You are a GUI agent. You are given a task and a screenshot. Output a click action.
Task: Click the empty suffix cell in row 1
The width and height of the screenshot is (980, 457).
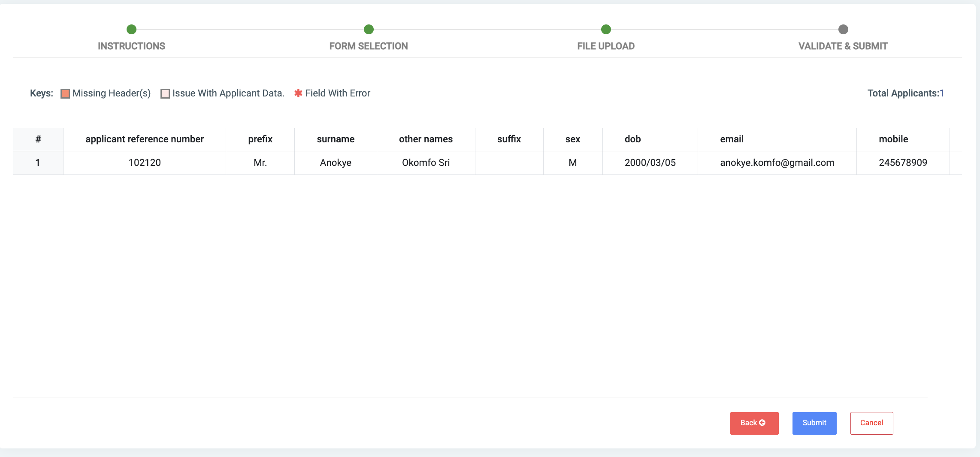pos(509,163)
